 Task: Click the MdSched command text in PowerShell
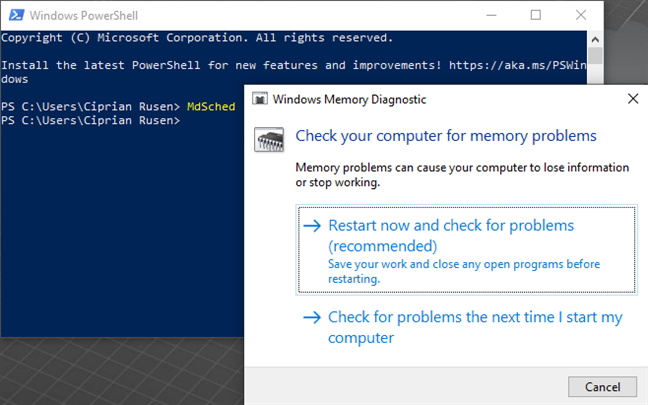[x=211, y=107]
